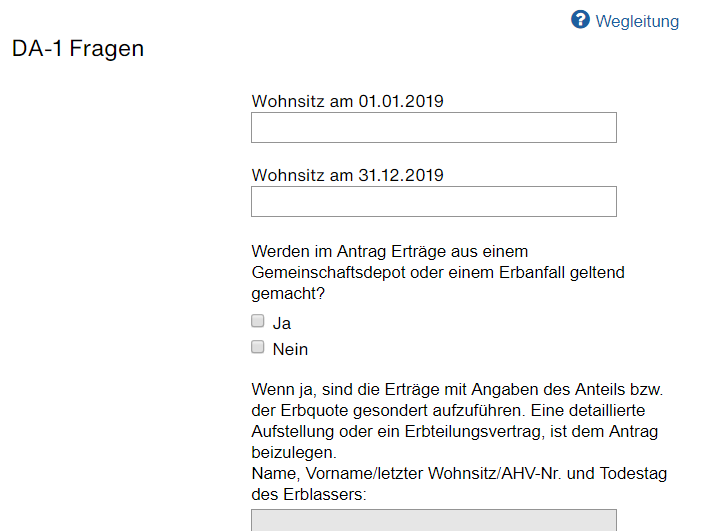Click the blue question mark help icon

(580, 20)
